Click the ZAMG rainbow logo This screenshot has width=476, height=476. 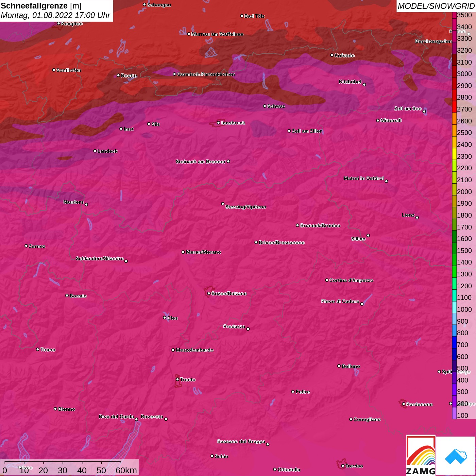click(421, 455)
